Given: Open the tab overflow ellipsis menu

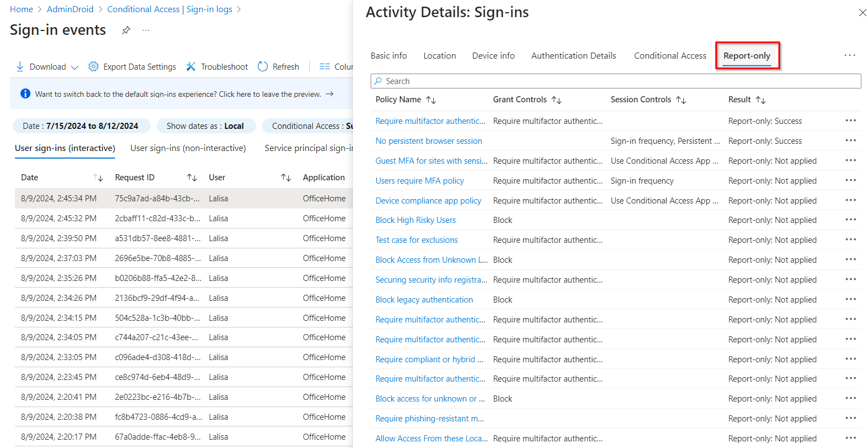Looking at the screenshot, I should (x=850, y=55).
